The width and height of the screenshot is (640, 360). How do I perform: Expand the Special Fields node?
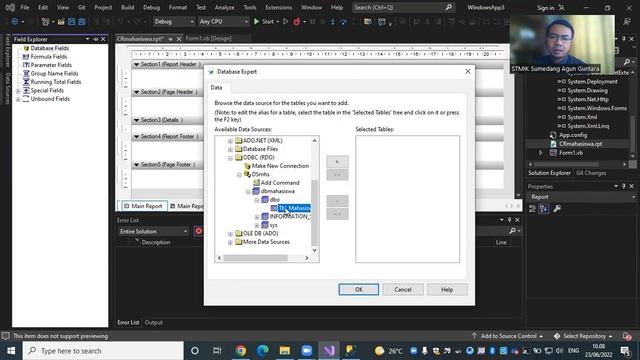(x=18, y=91)
